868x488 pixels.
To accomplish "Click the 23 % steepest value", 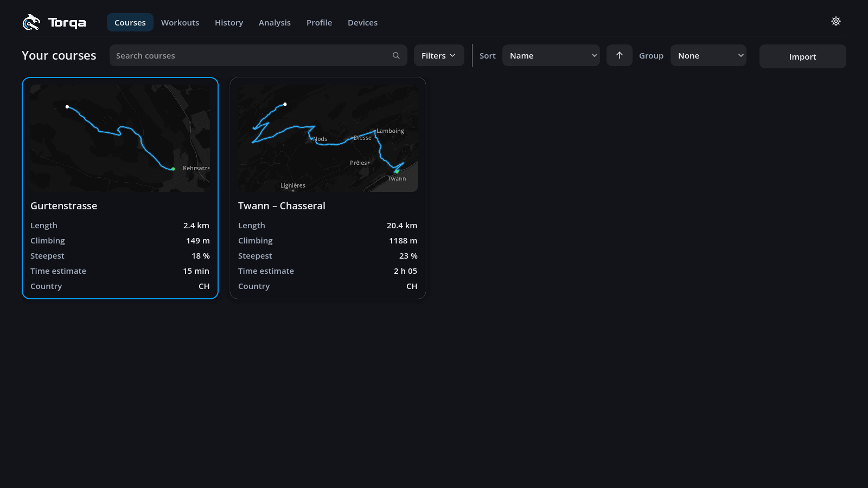I will pyautogui.click(x=409, y=255).
